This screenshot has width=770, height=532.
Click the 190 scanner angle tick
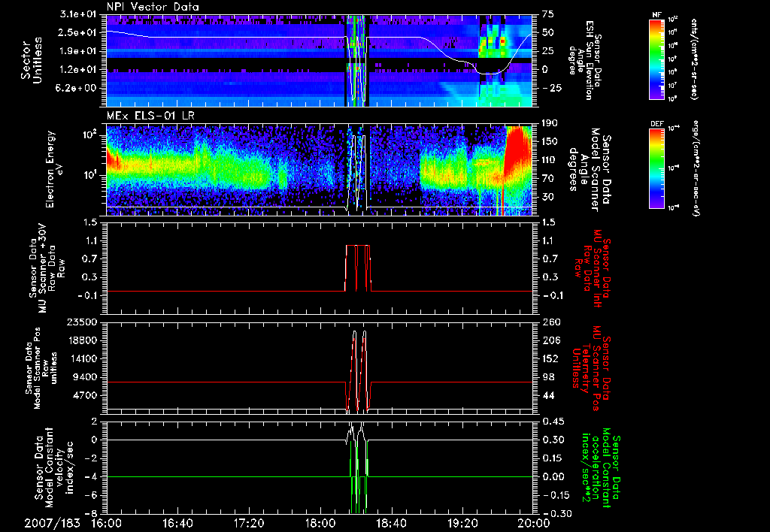pyautogui.click(x=549, y=123)
